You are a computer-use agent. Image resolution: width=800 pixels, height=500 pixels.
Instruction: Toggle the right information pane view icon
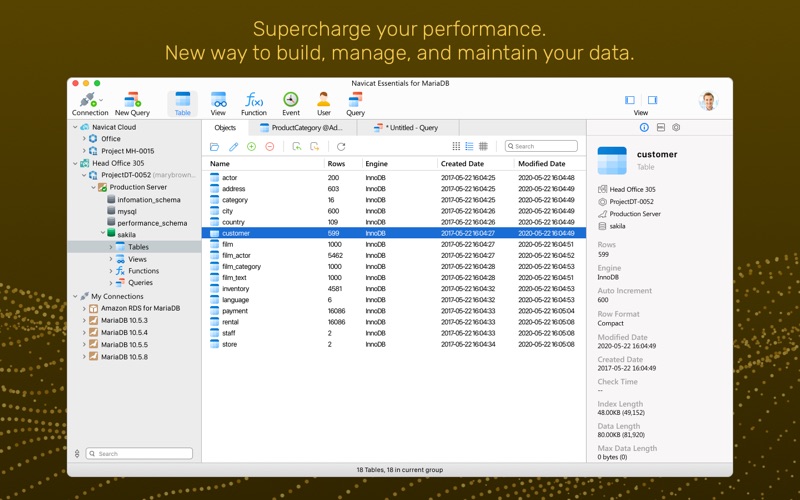[x=653, y=100]
